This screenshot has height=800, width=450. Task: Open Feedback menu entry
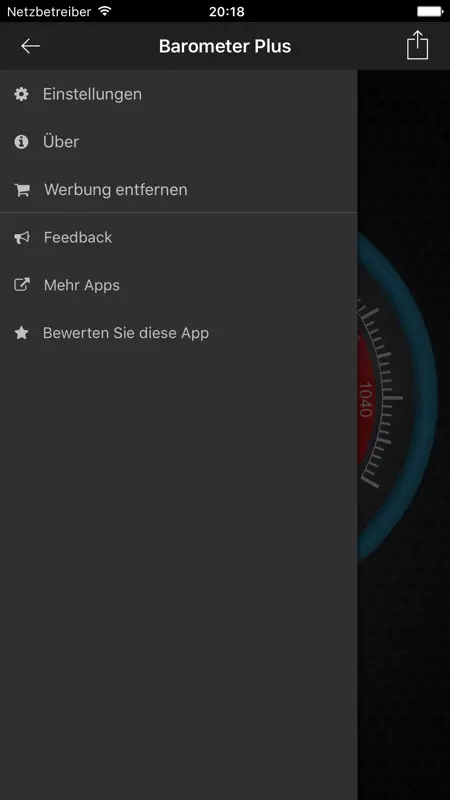pyautogui.click(x=179, y=237)
